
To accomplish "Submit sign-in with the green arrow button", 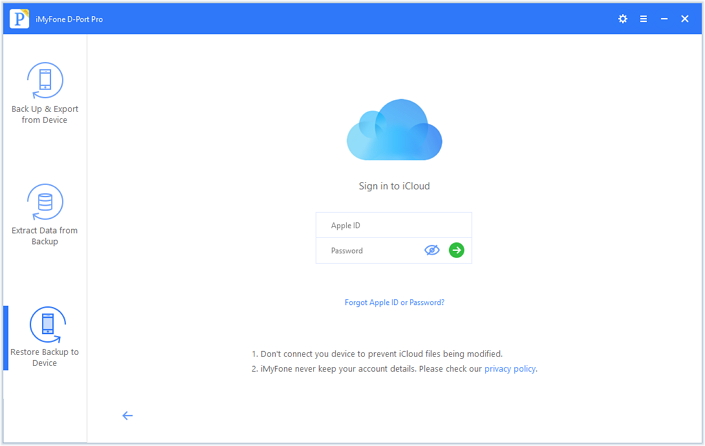I will point(456,250).
